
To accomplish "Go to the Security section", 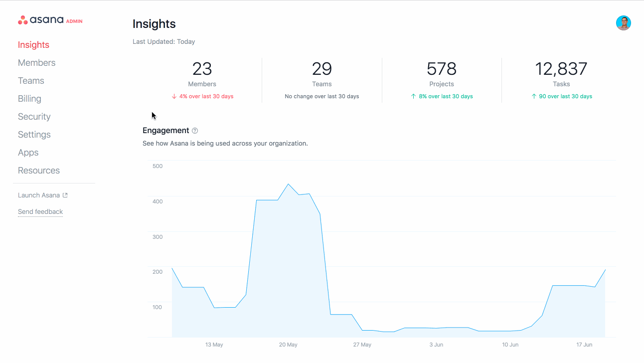I will (x=34, y=116).
